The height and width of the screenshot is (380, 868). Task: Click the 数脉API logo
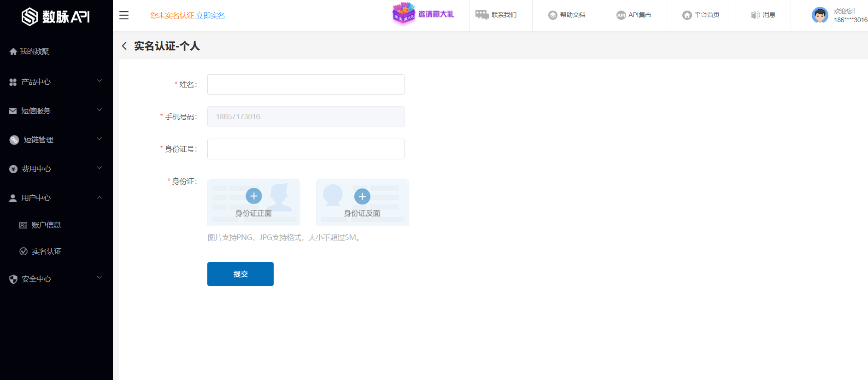[x=56, y=17]
